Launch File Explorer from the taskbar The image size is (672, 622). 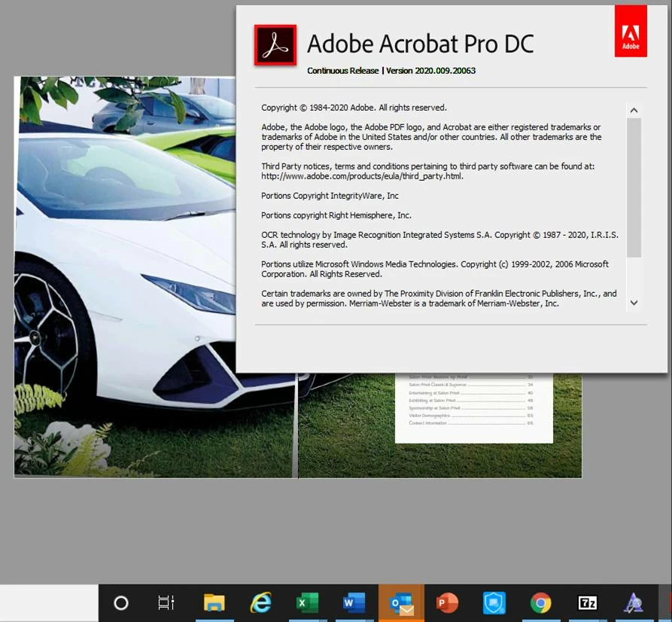(x=214, y=602)
